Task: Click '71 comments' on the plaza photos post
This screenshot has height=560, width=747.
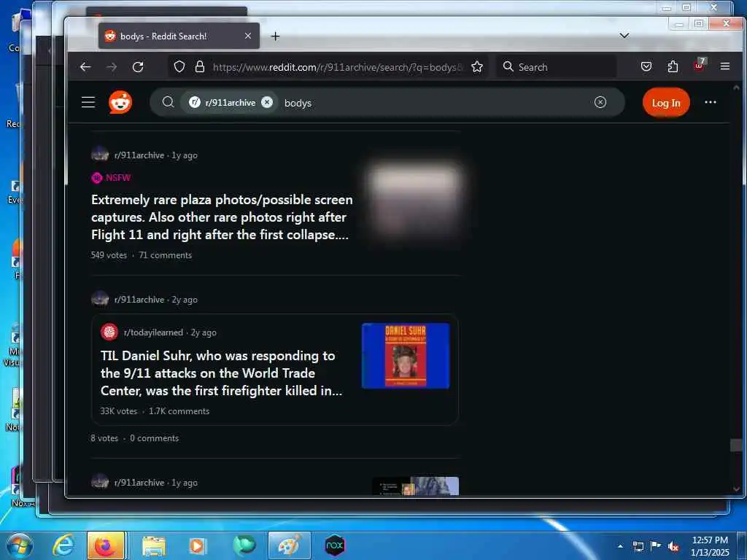Action: [x=166, y=255]
